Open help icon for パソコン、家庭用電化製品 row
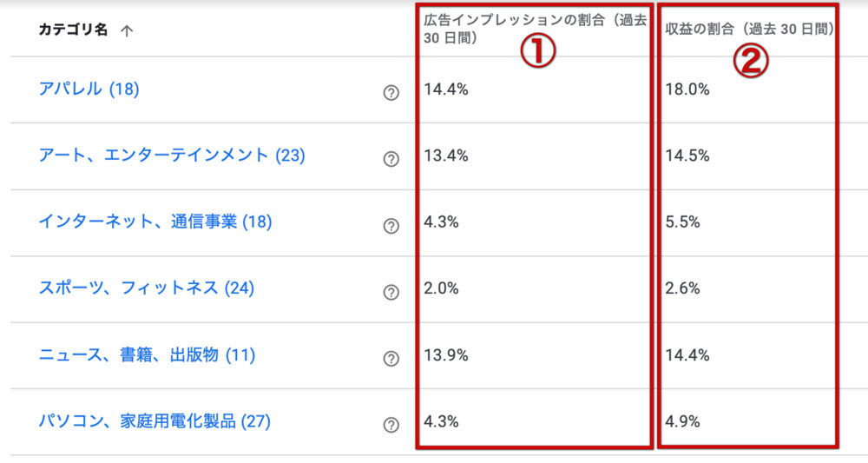Screen dimensions: 868x463 coord(391,425)
